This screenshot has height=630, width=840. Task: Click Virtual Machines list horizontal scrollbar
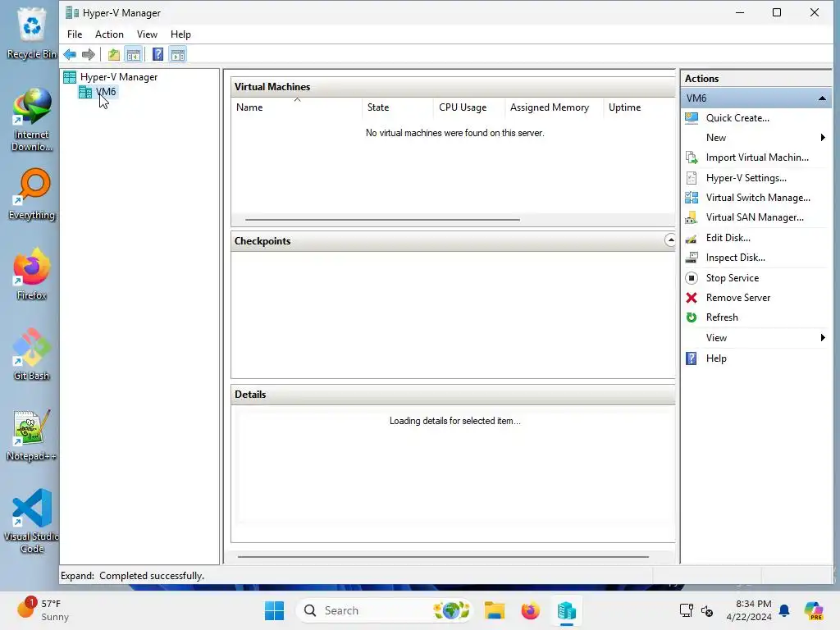coord(382,220)
